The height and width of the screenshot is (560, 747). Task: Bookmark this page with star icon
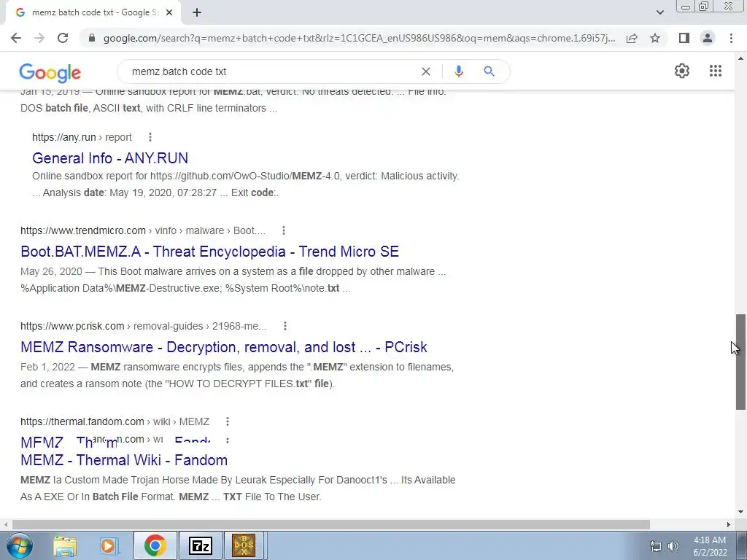(655, 38)
